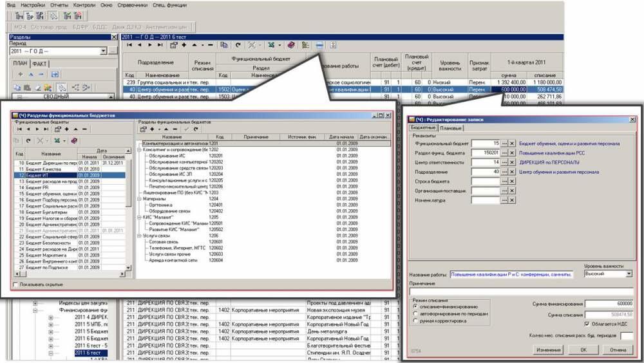Click the plus icon in Функциональные бюджеты toolbar
644x363 pixels.
[66, 129]
